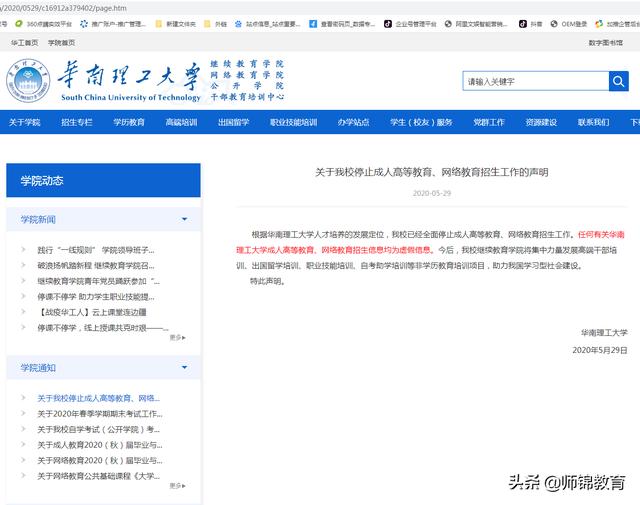Open the 资源建设 menu

click(541, 122)
